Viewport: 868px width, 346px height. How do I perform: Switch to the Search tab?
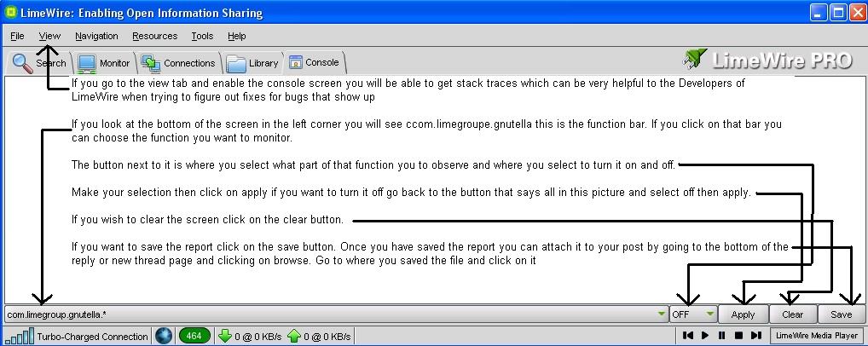click(x=38, y=62)
